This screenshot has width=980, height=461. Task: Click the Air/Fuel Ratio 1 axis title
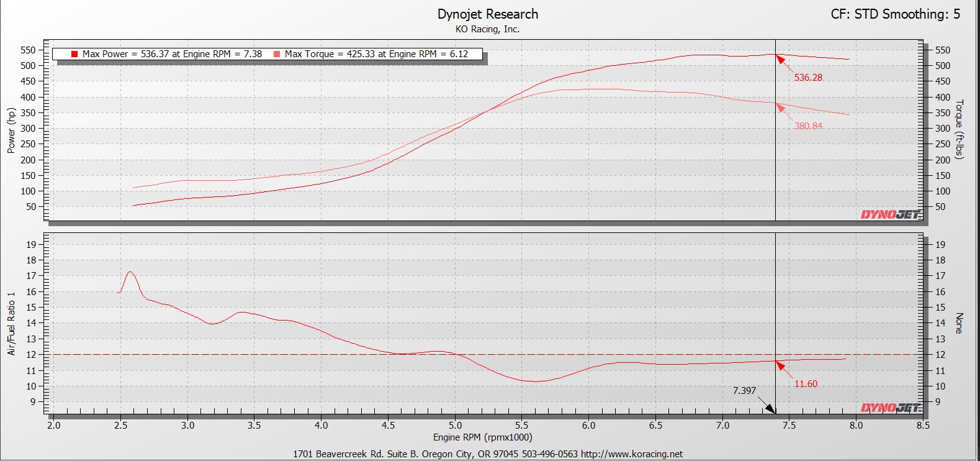(11, 324)
